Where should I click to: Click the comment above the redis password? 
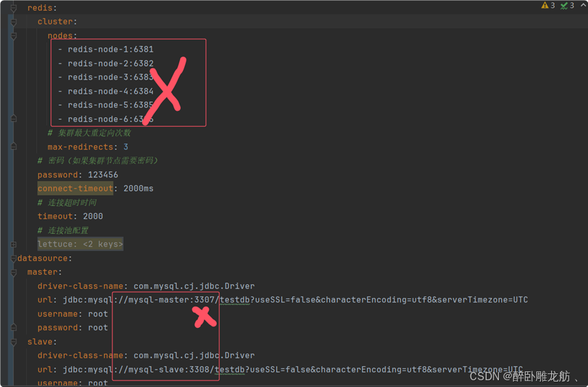point(98,161)
